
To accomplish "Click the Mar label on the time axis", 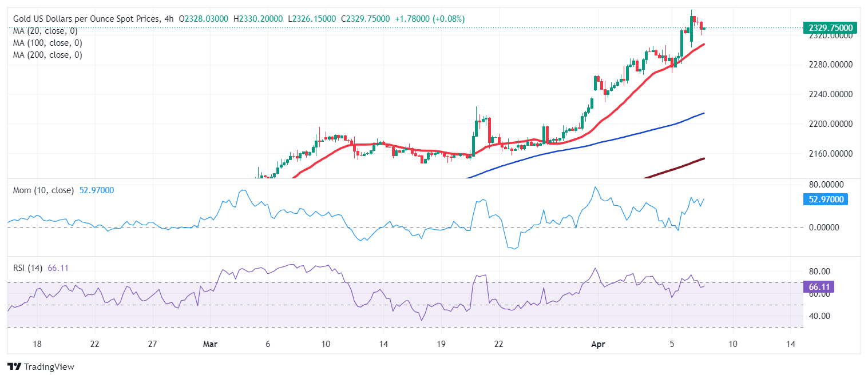I will pos(210,344).
